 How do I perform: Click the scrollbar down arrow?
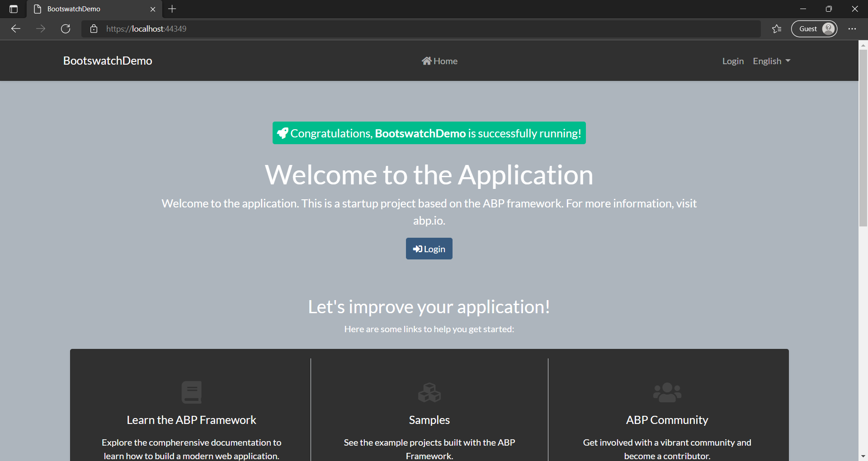coord(863,456)
